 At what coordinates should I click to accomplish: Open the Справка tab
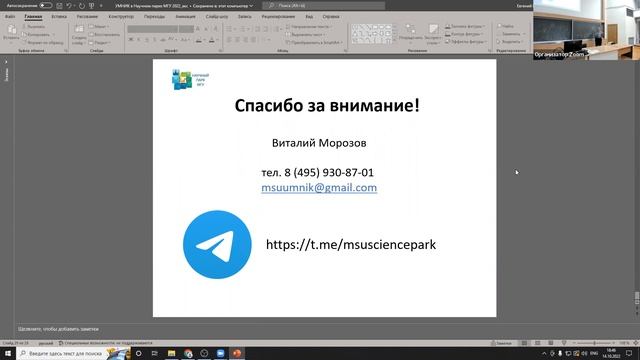coord(331,17)
